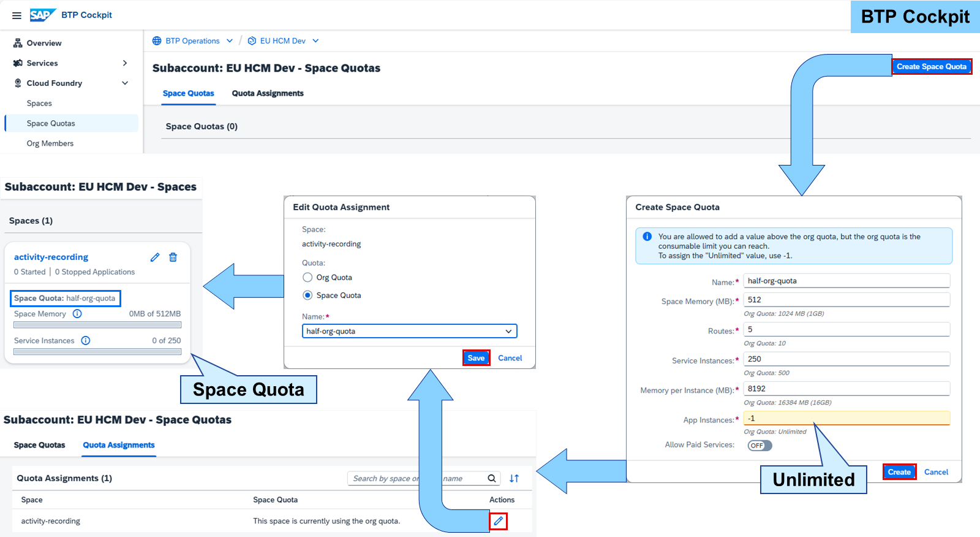This screenshot has height=537, width=980.
Task: Click the info icon in Create Space Quota message
Action: [647, 237]
